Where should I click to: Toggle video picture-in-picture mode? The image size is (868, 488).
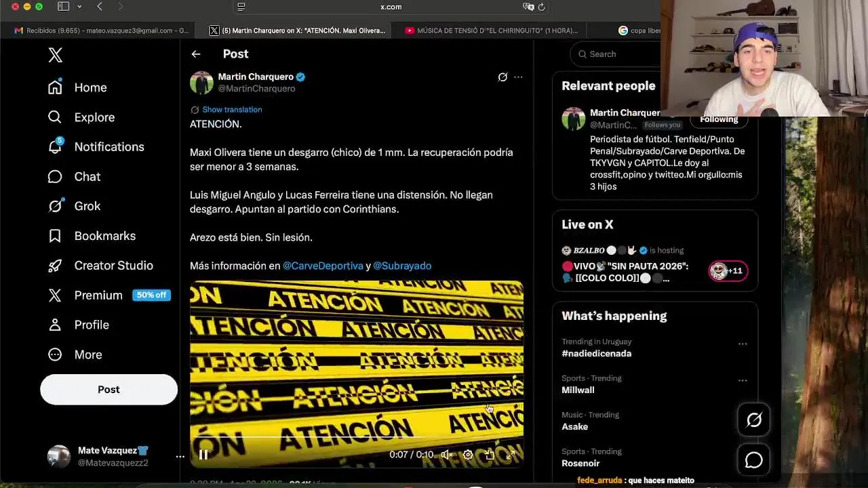pos(490,455)
